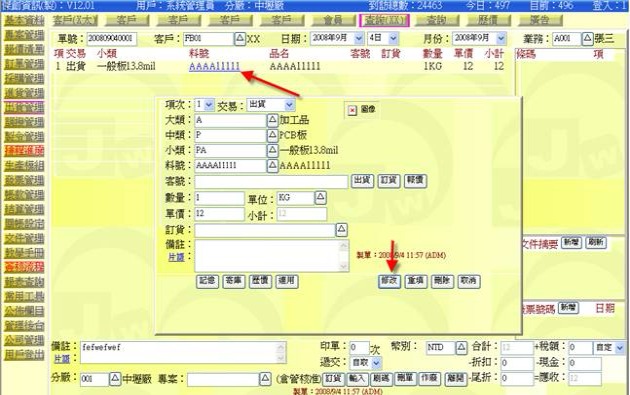Open lookup triangle beside 業務 field A001
Image resolution: width=630 pixels, height=395 pixels.
coord(587,39)
